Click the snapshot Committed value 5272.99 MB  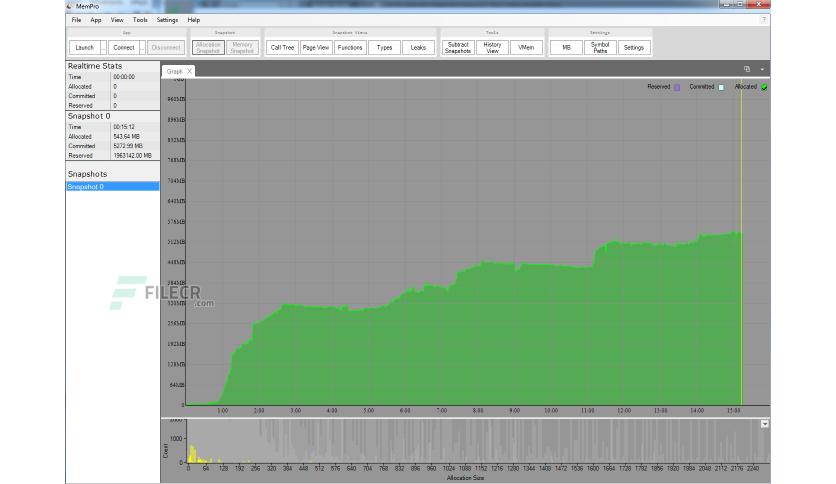(128, 146)
